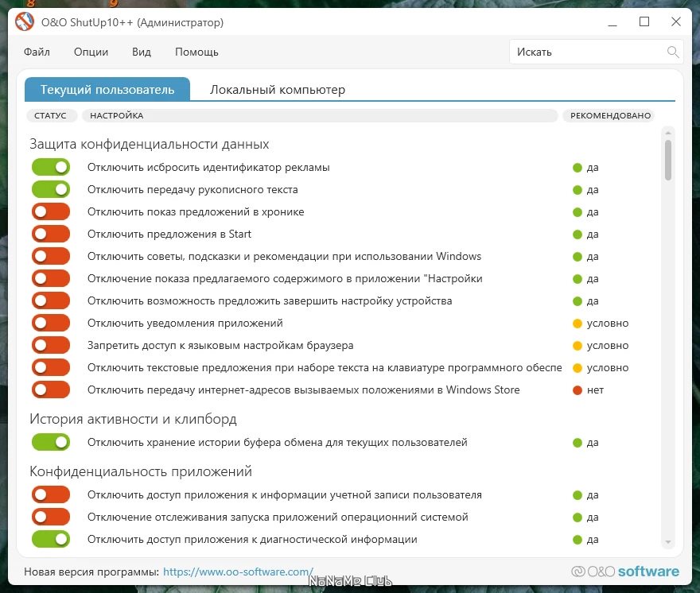Enable switch for app access to account info

pyautogui.click(x=51, y=495)
